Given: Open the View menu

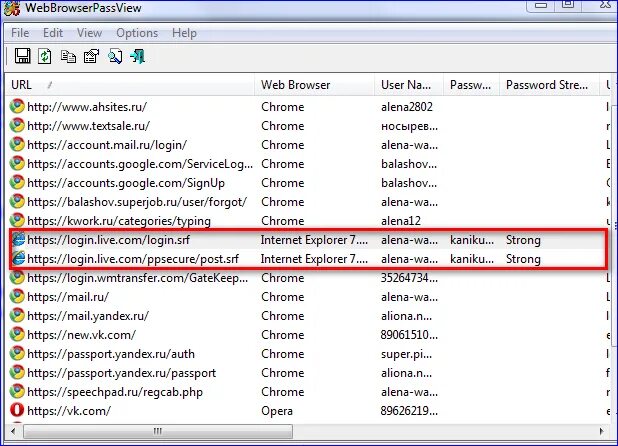Looking at the screenshot, I should coord(89,33).
